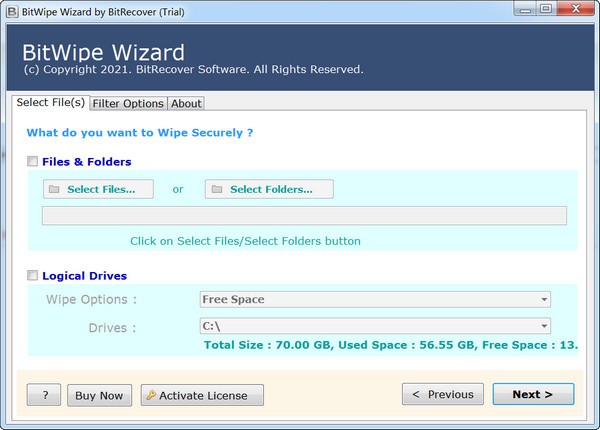This screenshot has height=430, width=600.
Task: Click the Total Size drive info text
Action: pos(391,345)
